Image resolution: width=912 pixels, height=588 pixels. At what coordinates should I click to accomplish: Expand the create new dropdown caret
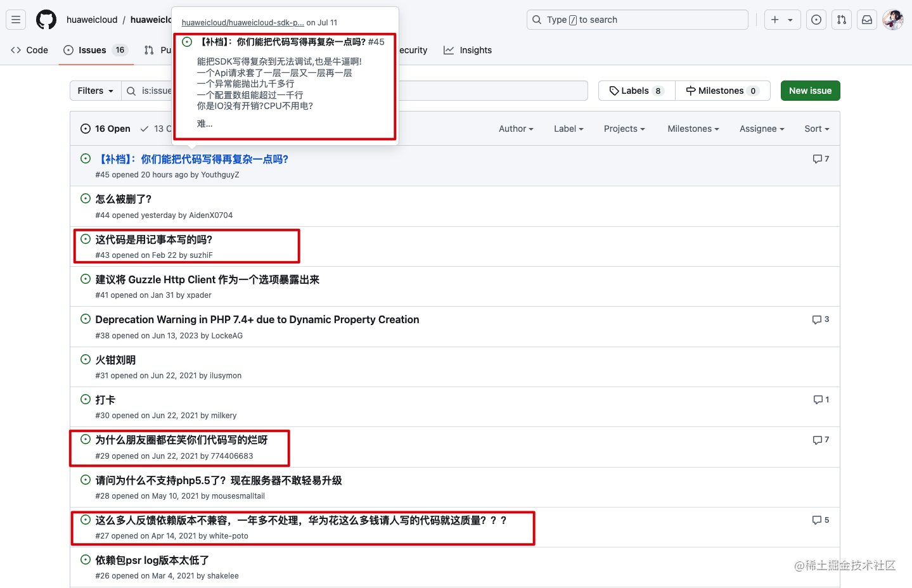(x=790, y=20)
